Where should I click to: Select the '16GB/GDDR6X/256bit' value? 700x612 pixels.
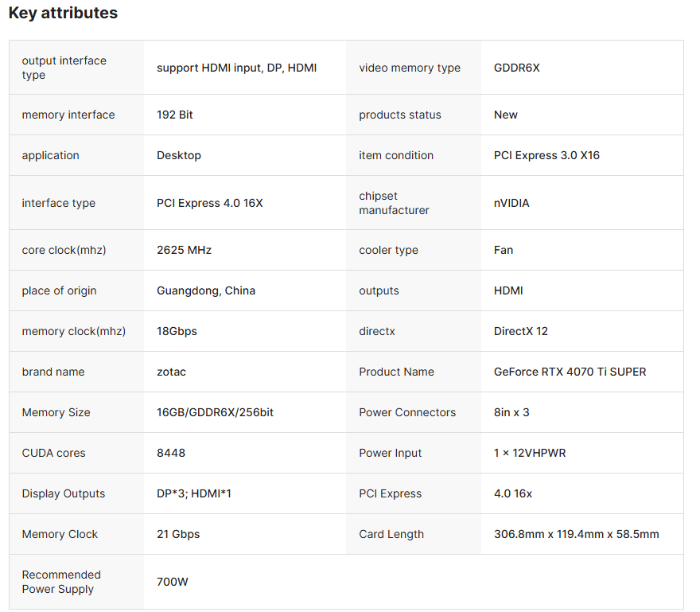(x=215, y=413)
